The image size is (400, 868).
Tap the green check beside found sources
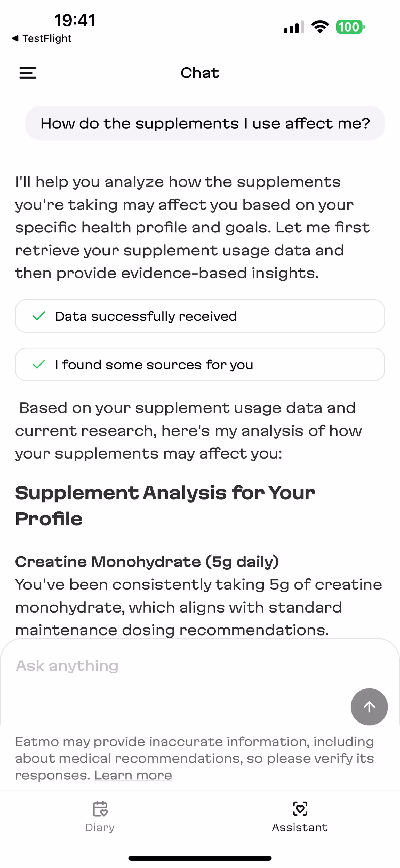coord(39,364)
